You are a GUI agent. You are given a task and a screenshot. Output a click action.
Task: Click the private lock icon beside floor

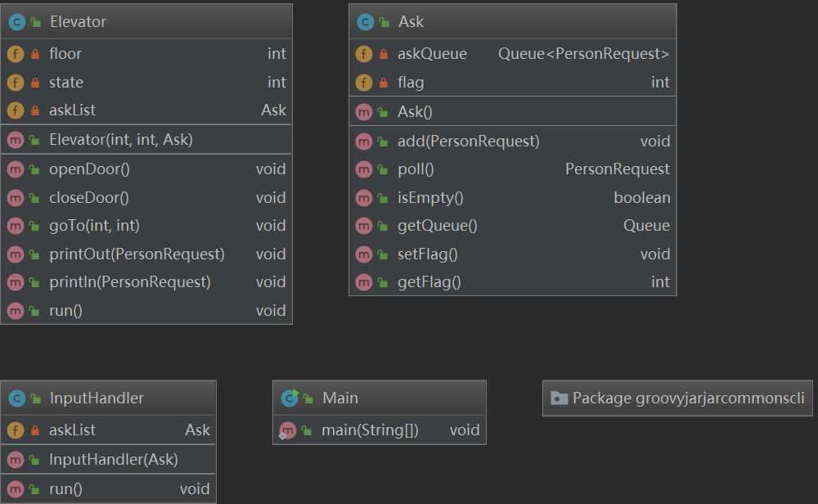(x=34, y=54)
